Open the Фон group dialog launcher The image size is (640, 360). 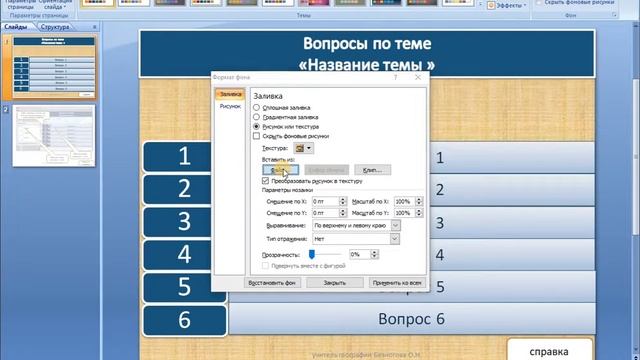(x=614, y=15)
